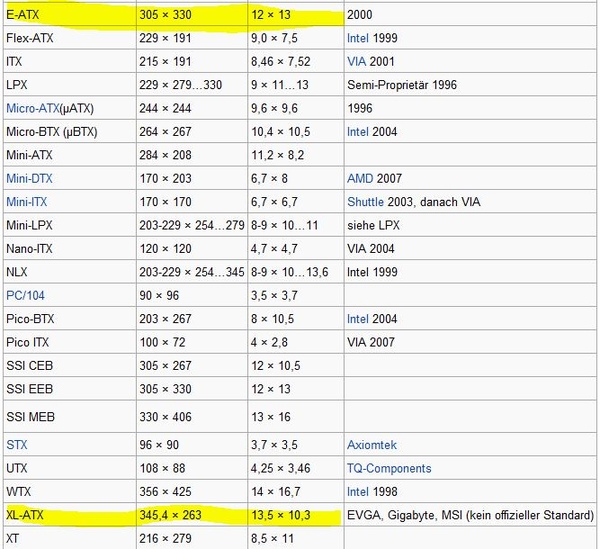Click the siehe LPX cell

pyautogui.click(x=470, y=225)
